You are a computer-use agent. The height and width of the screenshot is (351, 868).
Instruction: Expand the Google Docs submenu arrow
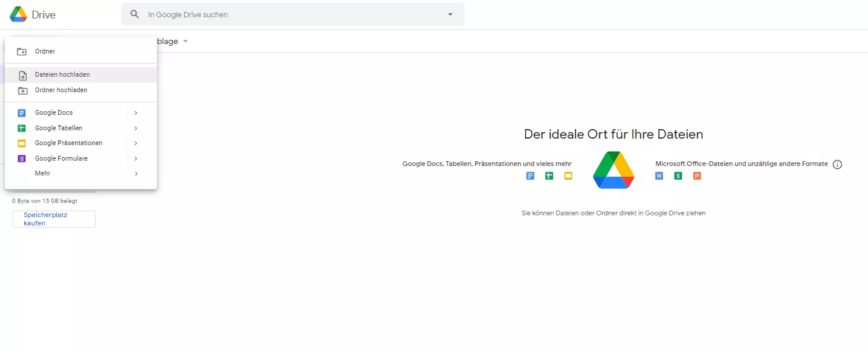pos(136,113)
